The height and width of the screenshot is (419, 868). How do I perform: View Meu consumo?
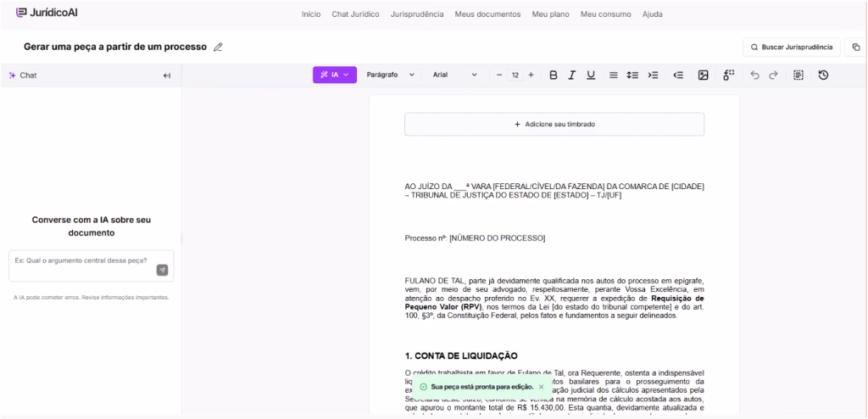point(605,14)
